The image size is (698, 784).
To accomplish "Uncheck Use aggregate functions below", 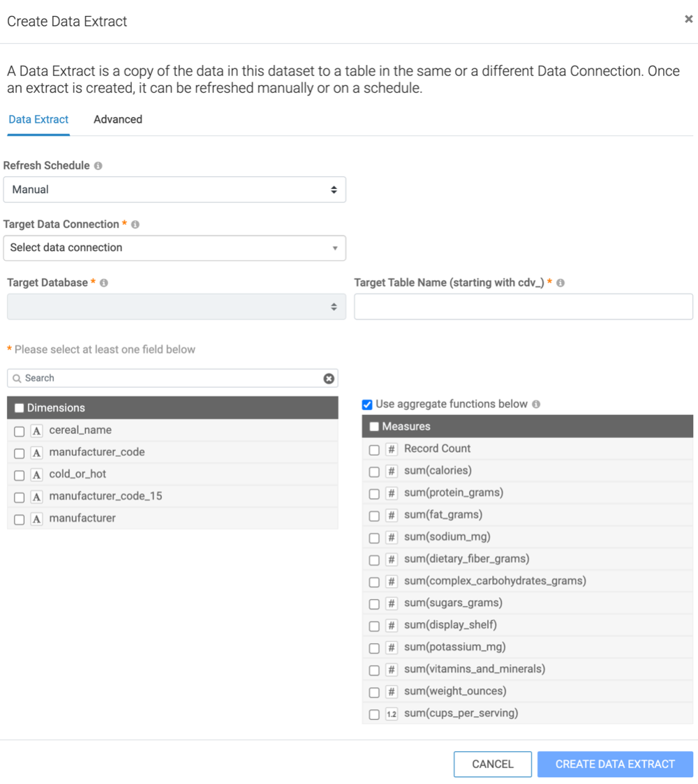I will pos(367,405).
